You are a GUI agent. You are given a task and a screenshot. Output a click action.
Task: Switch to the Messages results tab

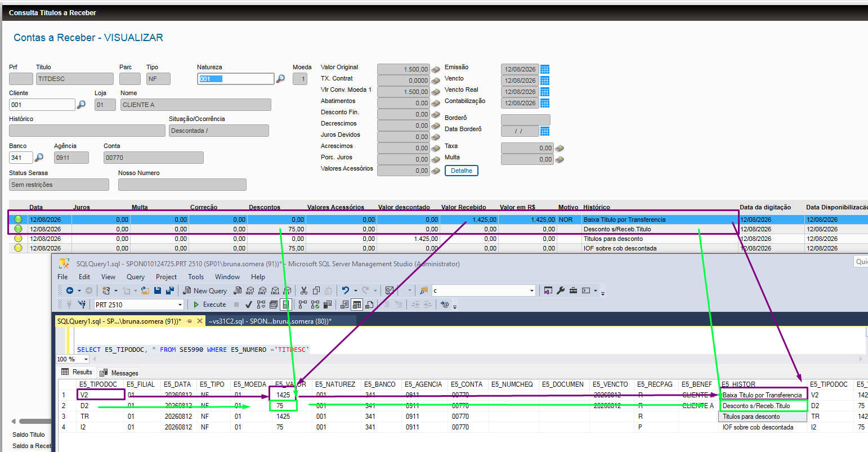point(120,373)
